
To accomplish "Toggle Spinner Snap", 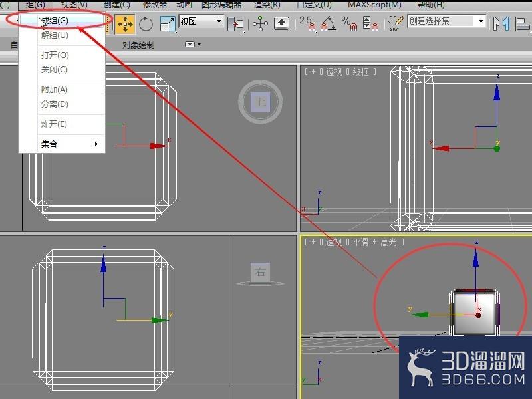I will click(x=370, y=24).
